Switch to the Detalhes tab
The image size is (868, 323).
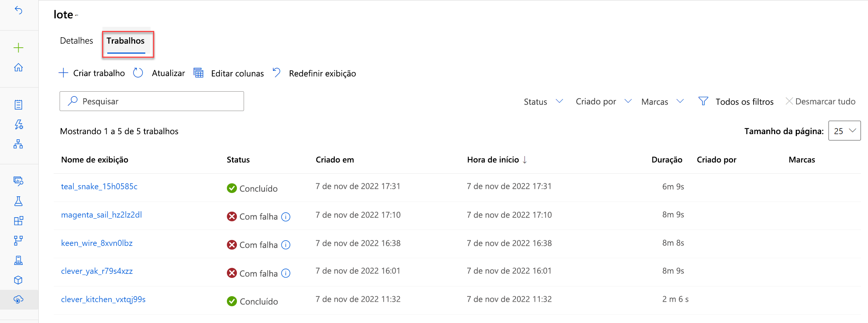(76, 41)
